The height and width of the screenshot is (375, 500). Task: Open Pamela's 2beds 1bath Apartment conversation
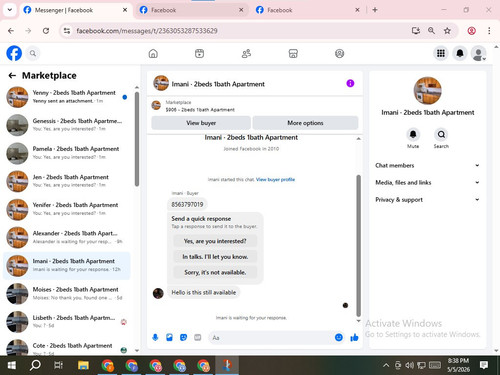coord(67,153)
